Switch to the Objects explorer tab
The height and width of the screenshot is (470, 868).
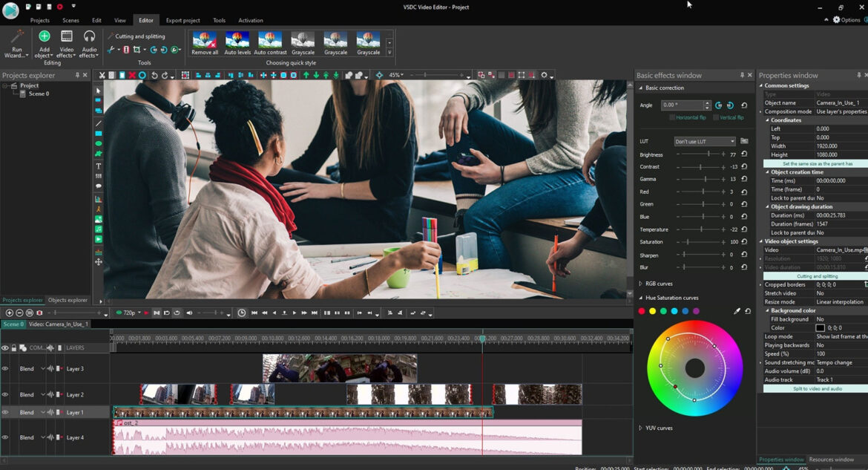tap(68, 300)
